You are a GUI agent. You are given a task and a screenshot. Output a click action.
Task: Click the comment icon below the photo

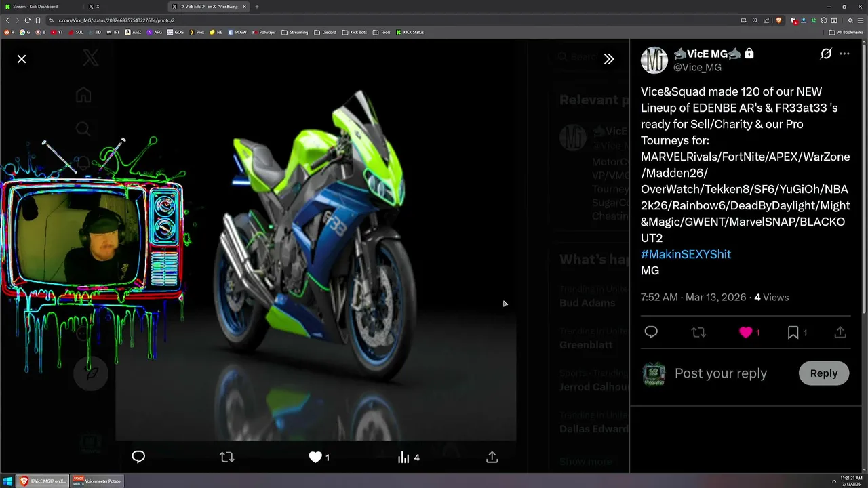pos(138,457)
